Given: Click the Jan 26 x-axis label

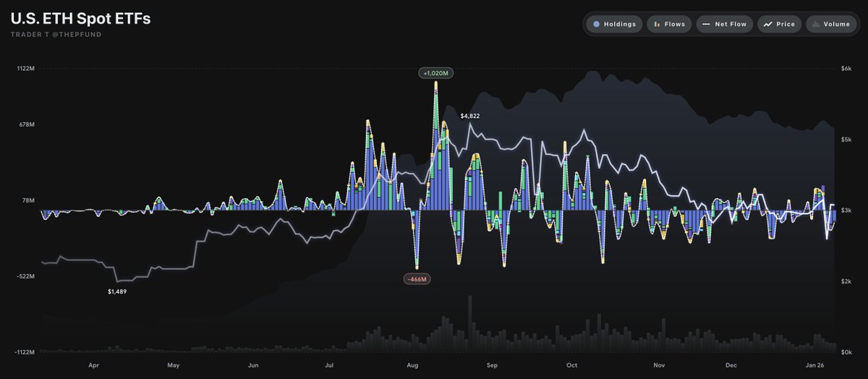Looking at the screenshot, I should [x=814, y=365].
